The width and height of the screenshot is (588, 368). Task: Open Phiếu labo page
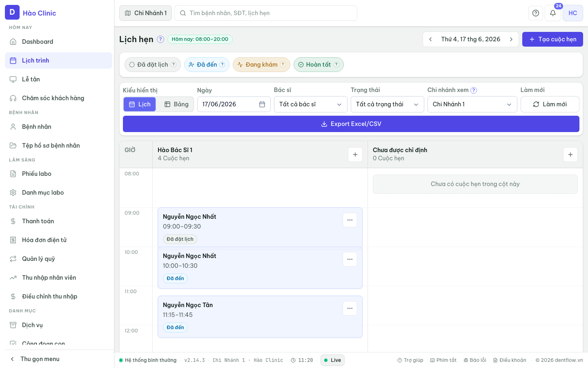tap(58, 174)
